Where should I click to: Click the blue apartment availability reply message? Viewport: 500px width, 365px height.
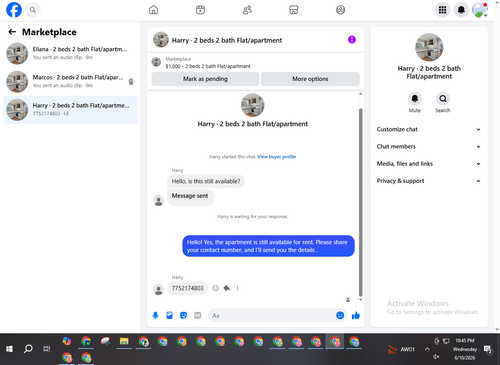268,246
